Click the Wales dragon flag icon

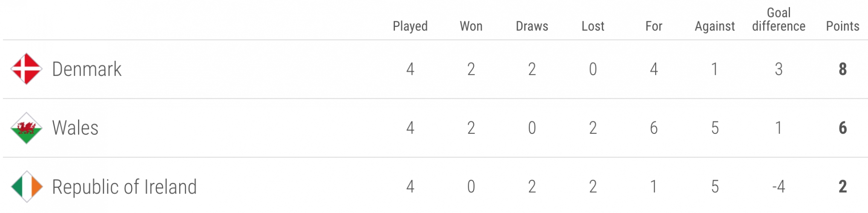[x=26, y=128]
